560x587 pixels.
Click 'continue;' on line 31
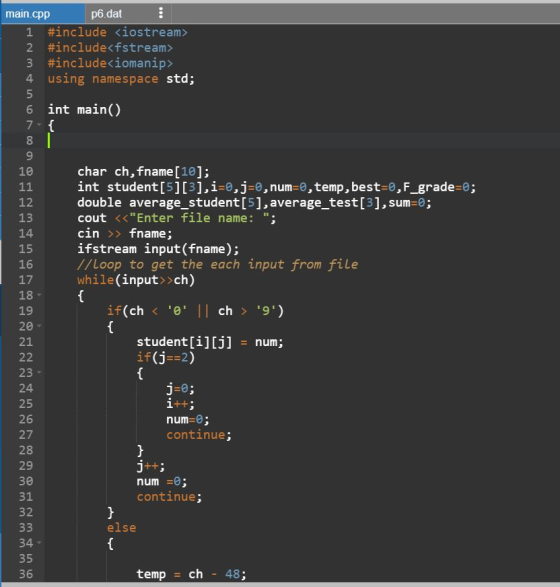pos(169,497)
